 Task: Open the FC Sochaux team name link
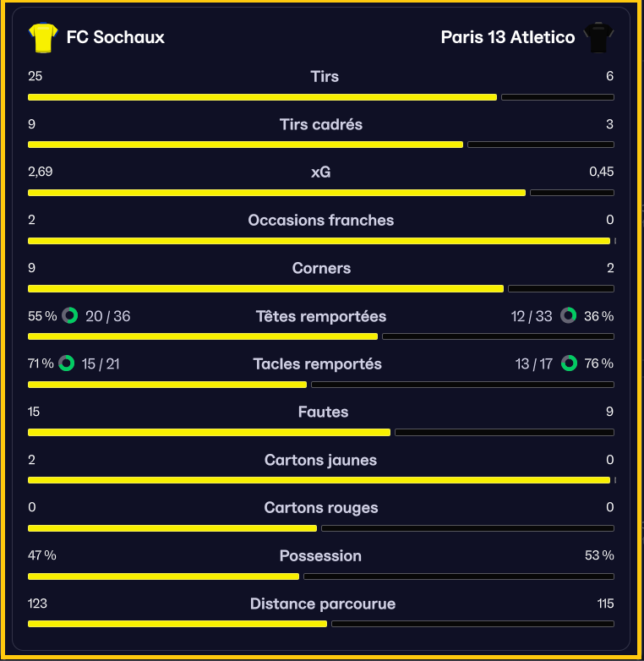point(116,37)
